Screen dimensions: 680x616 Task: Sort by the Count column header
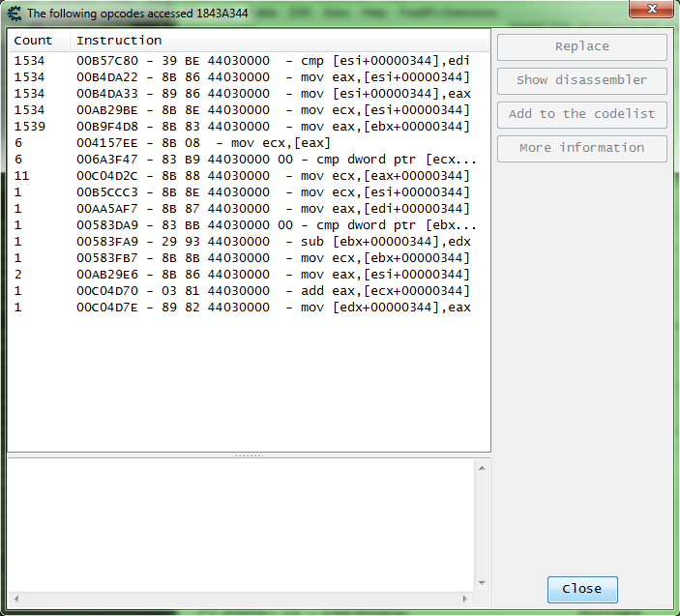coord(34,41)
